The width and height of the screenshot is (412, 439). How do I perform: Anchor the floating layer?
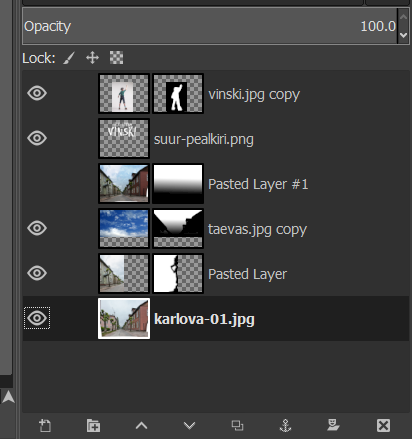[x=285, y=426]
